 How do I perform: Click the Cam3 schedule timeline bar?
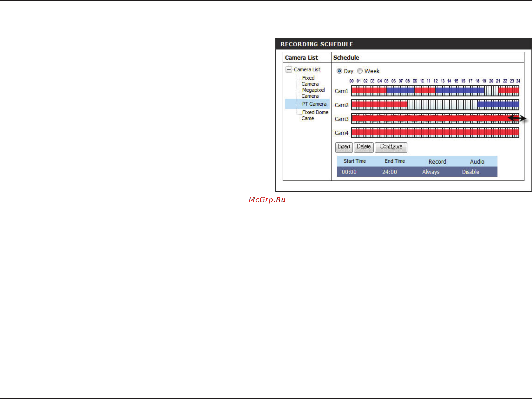coord(435,119)
